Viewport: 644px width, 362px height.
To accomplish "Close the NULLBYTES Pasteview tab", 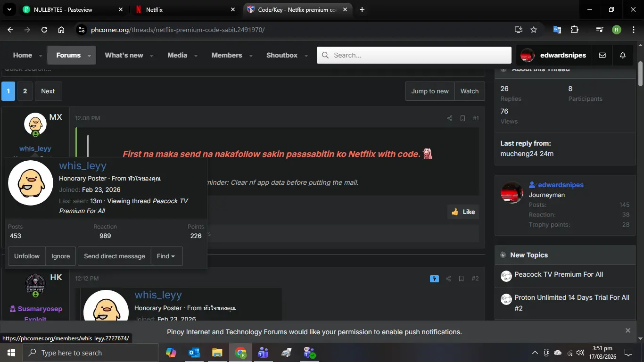I will (121, 9).
